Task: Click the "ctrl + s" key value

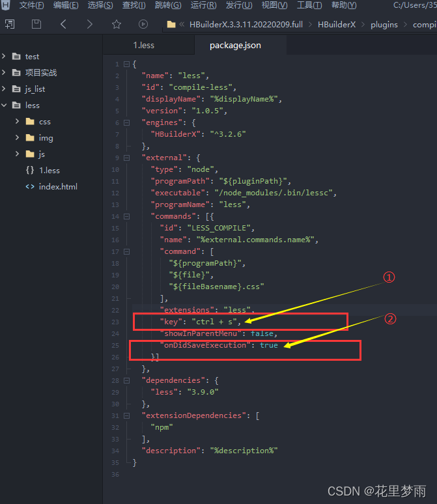Action: click(x=214, y=322)
